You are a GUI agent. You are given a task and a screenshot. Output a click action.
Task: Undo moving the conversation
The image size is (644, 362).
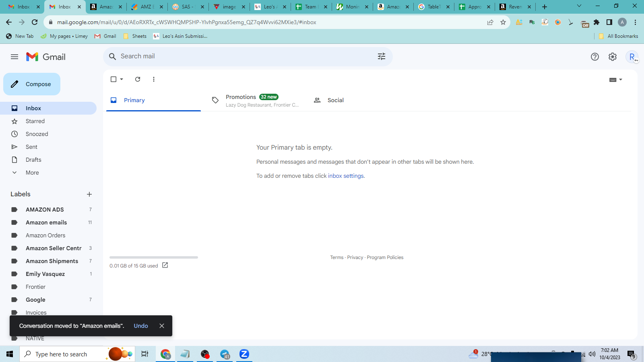pos(141,326)
